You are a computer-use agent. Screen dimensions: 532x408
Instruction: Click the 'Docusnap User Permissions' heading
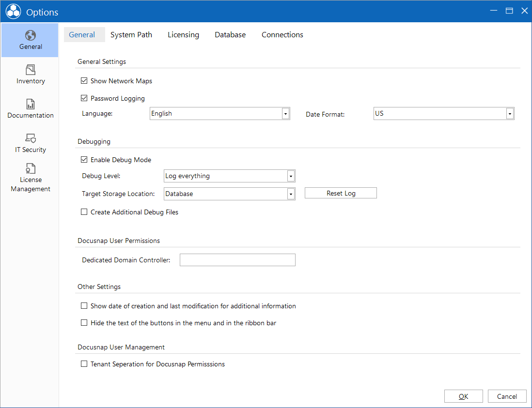click(x=119, y=241)
